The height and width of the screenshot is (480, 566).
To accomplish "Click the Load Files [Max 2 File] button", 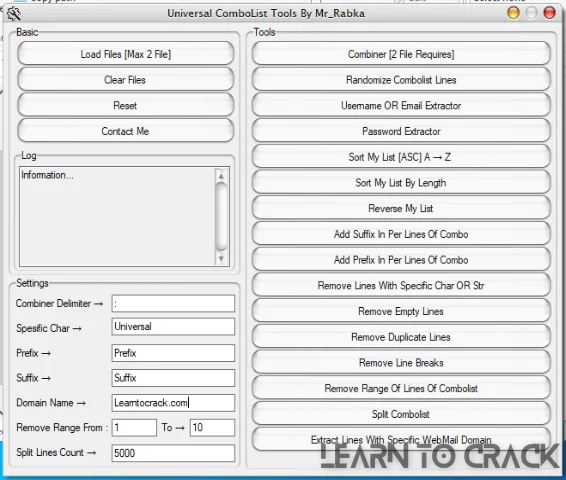I will click(125, 54).
